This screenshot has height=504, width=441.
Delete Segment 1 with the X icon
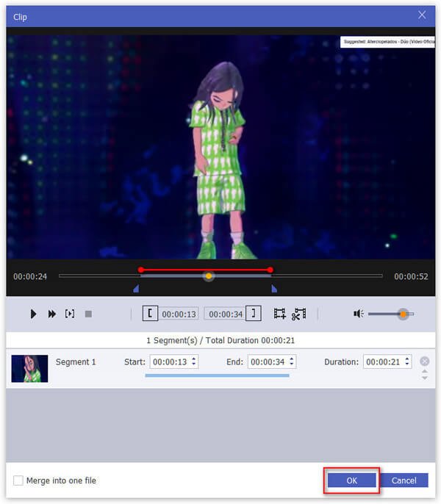coord(425,361)
